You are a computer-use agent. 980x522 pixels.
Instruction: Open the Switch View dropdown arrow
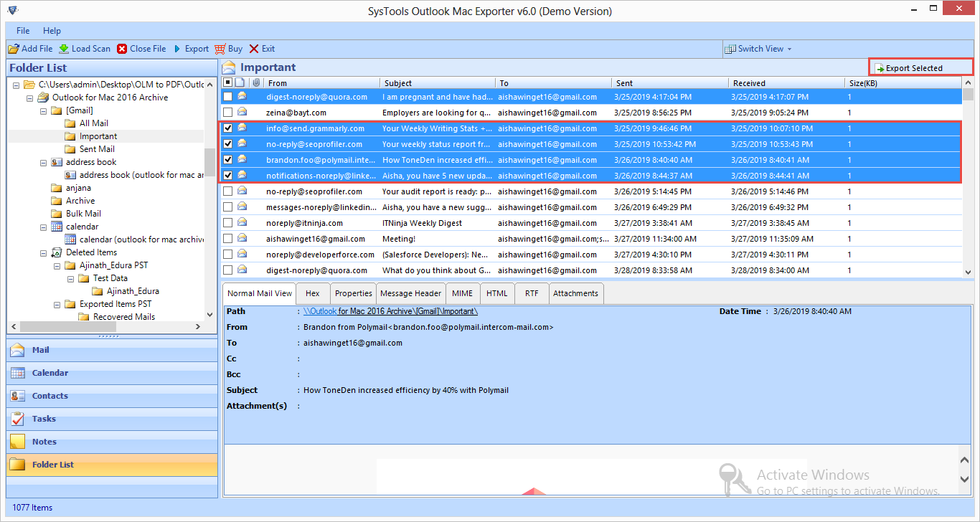click(790, 49)
